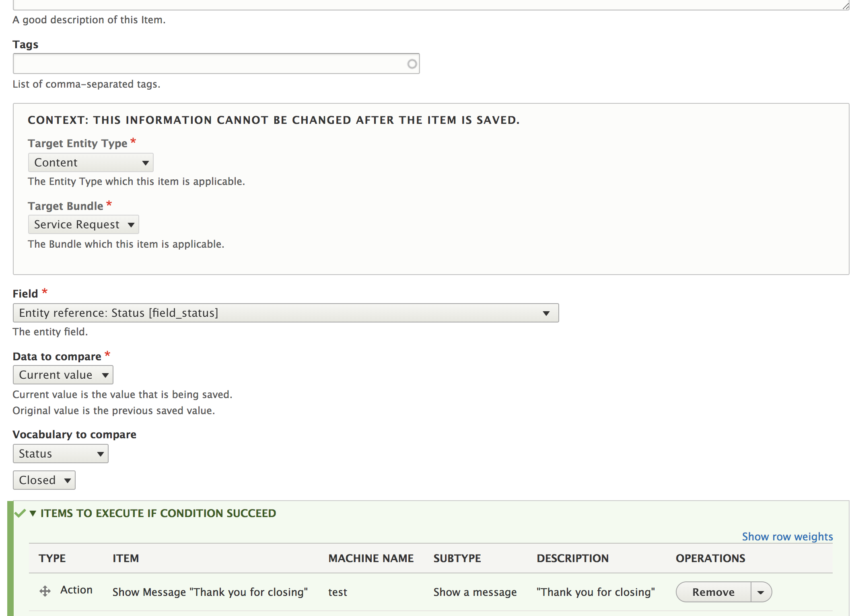The image size is (852, 616).
Task: Open the Closed term selection dropdown
Action: click(44, 480)
